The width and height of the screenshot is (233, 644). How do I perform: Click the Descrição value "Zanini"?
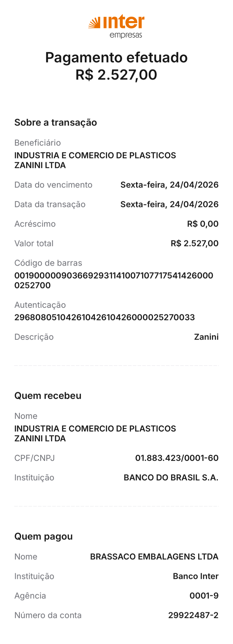tap(206, 337)
